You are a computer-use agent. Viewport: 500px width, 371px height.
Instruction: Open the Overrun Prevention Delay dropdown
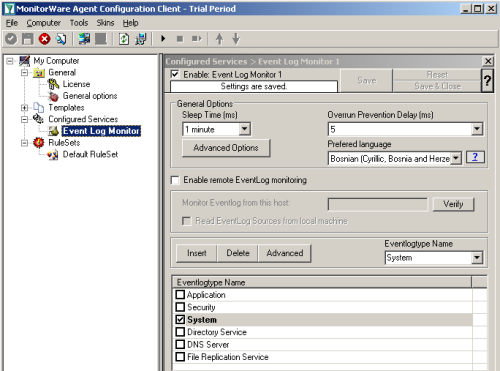(x=477, y=129)
